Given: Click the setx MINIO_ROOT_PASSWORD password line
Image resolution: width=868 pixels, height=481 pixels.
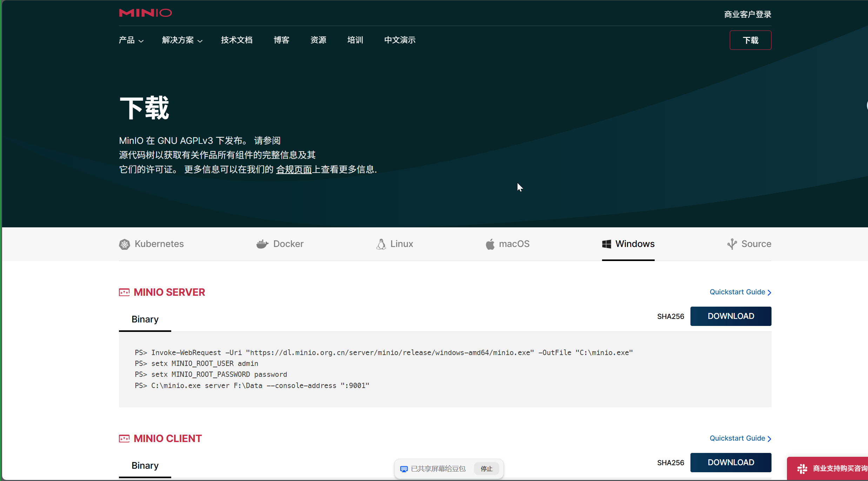Looking at the screenshot, I should 211,375.
